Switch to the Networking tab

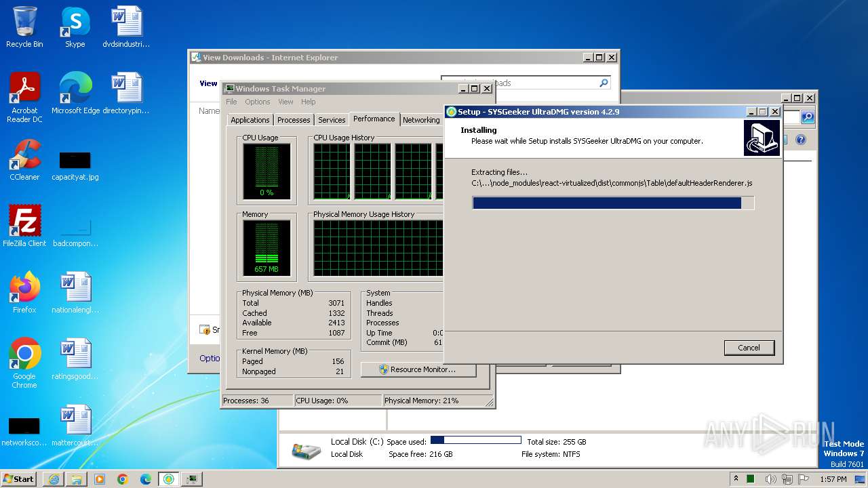click(421, 120)
